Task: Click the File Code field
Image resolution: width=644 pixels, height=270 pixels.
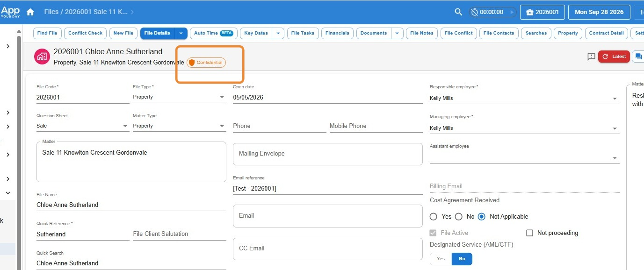Action: click(x=83, y=98)
